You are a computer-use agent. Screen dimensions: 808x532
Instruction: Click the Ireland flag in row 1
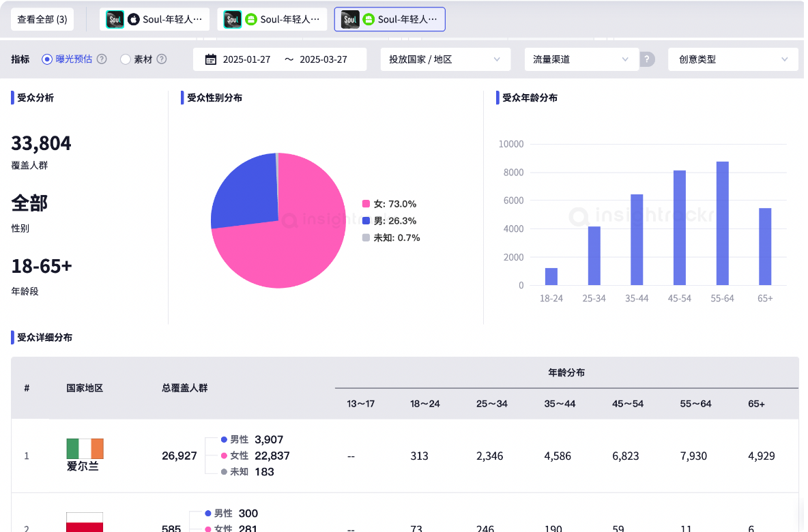(85, 449)
